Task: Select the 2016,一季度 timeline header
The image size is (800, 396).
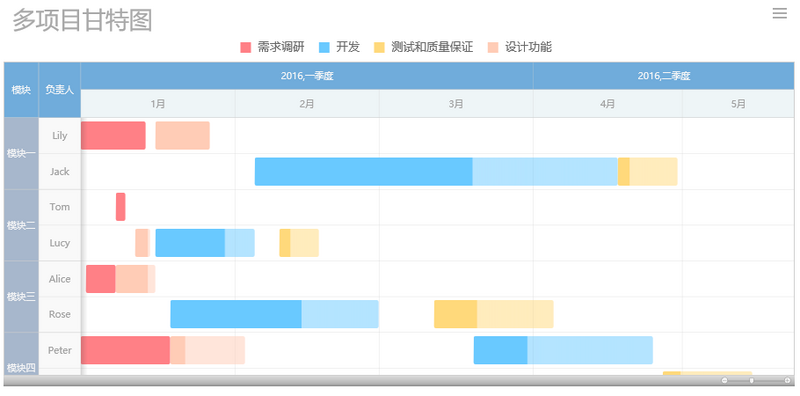Action: [x=307, y=76]
